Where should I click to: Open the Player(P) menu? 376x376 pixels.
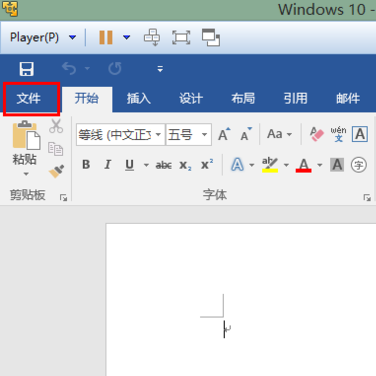pos(43,37)
